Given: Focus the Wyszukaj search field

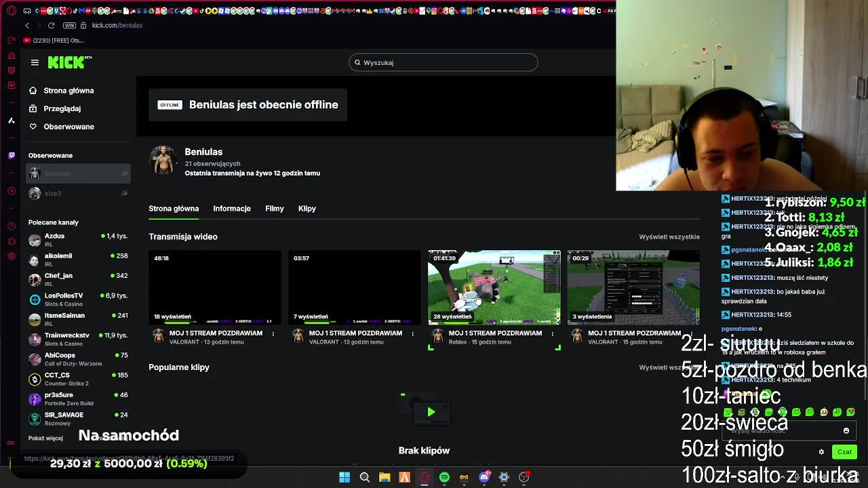Looking at the screenshot, I should point(443,62).
